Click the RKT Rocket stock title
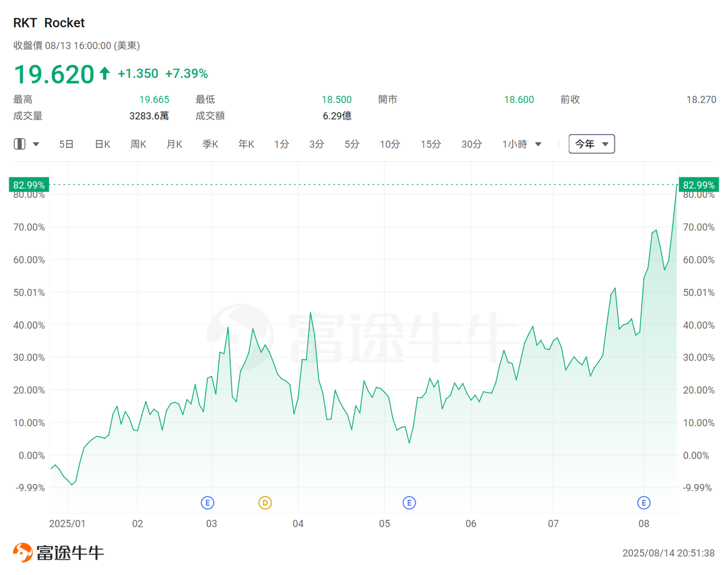This screenshot has height=575, width=728. (49, 23)
